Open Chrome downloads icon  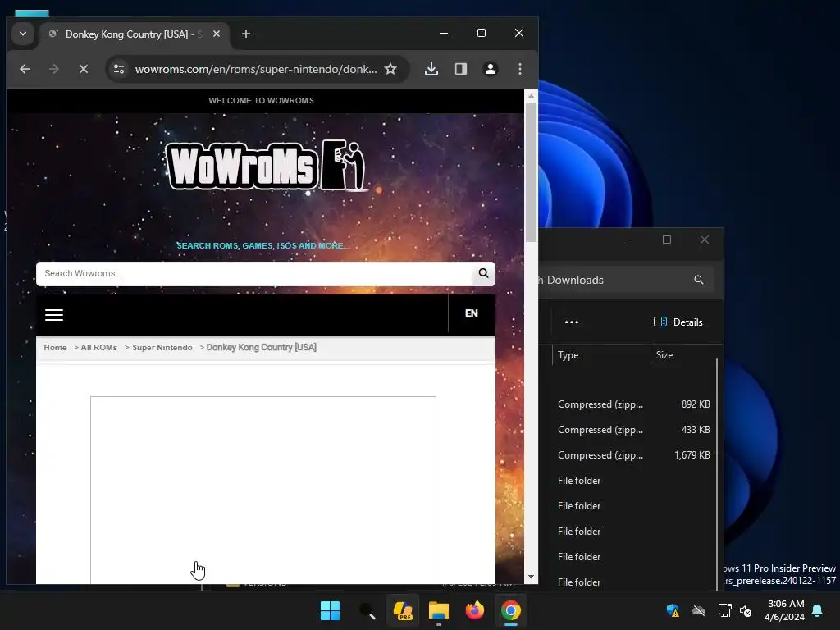click(431, 69)
